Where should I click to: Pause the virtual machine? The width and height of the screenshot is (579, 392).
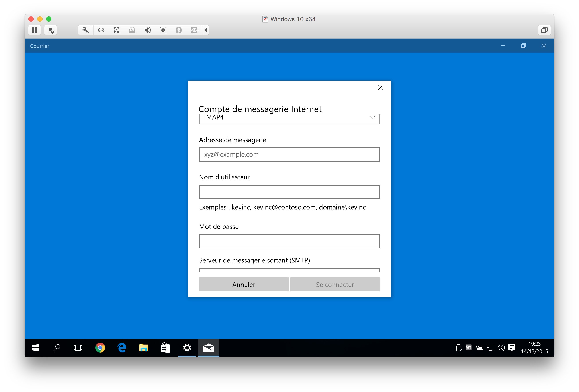pos(35,30)
